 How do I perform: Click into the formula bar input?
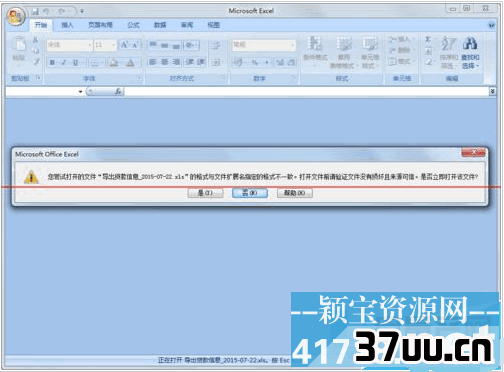point(307,92)
